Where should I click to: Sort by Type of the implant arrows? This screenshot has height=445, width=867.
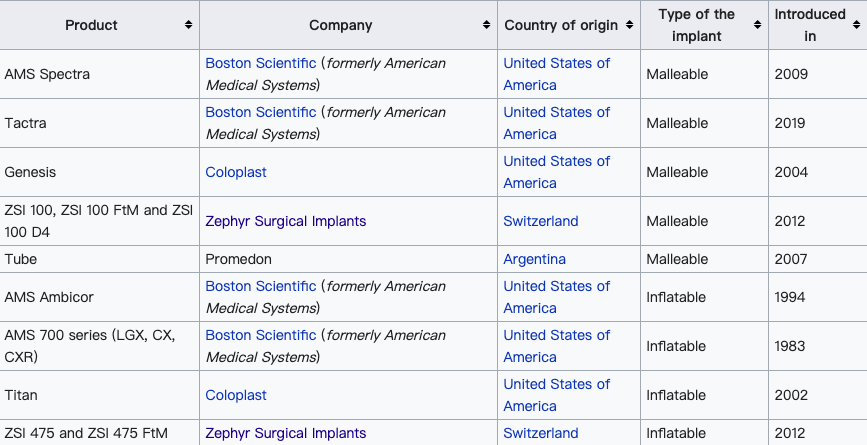[758, 25]
